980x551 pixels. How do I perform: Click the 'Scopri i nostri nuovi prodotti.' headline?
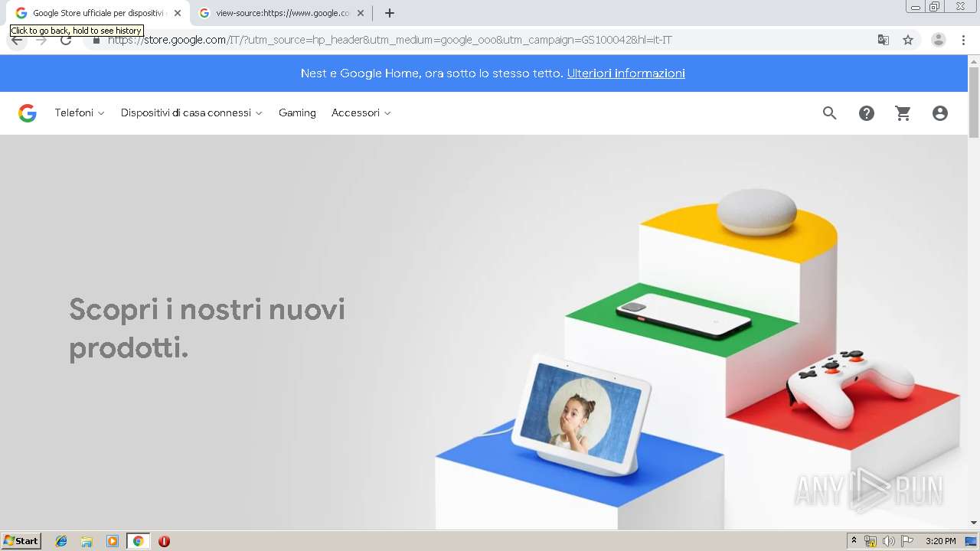pyautogui.click(x=207, y=329)
